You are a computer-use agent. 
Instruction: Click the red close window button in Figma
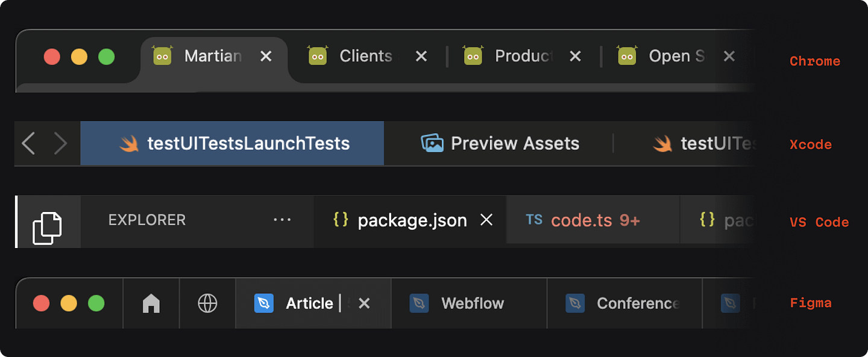point(41,303)
